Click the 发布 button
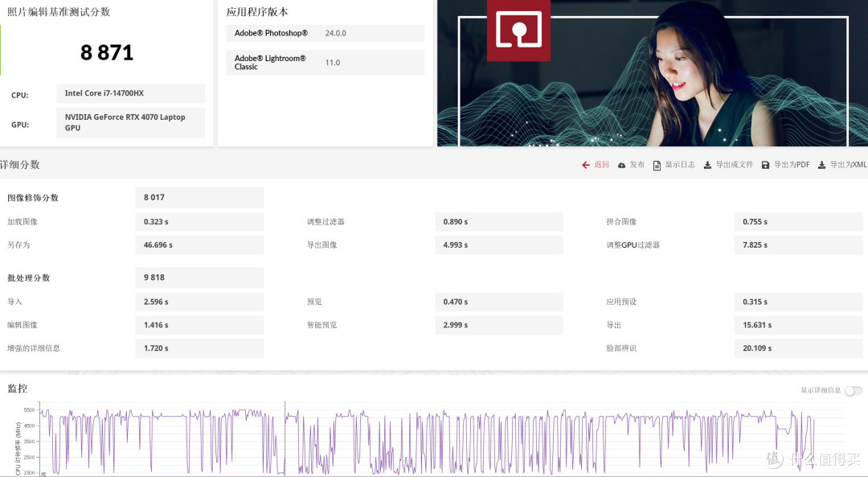The height and width of the screenshot is (477, 868). 637,165
